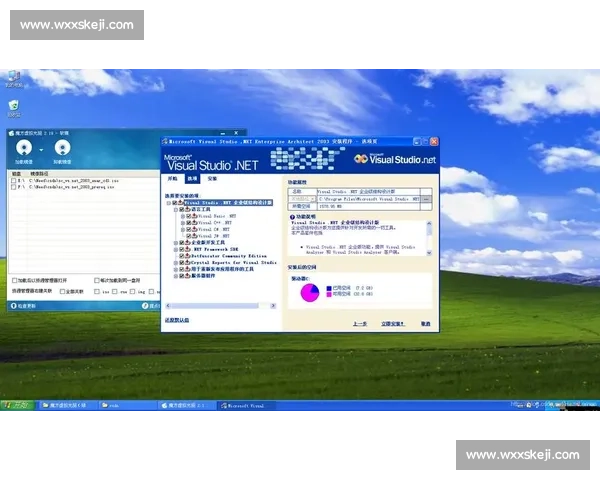Open the My Computer desktop icon
Screen dimensions: 600x480
pos(14,76)
